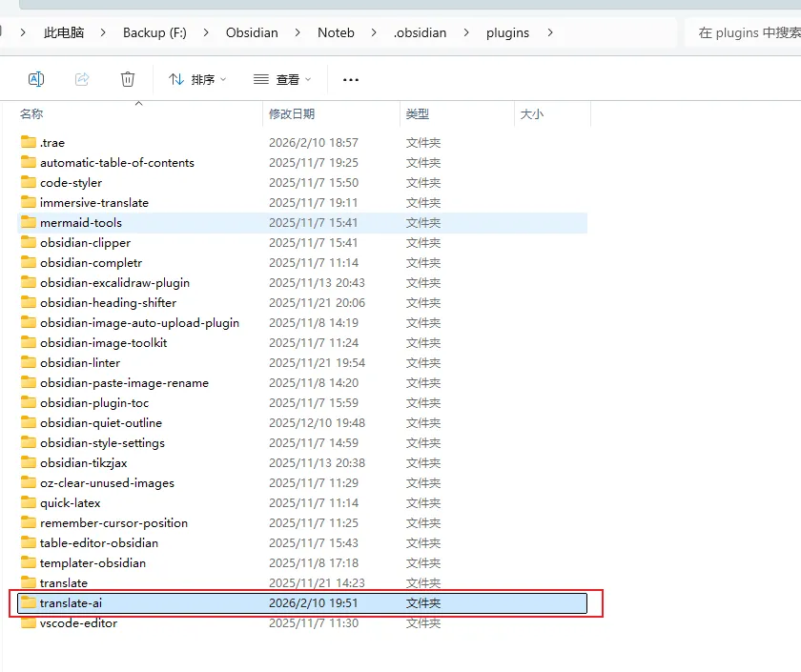The image size is (801, 672).
Task: Select the mermaid-tools folder icon
Action: [29, 222]
